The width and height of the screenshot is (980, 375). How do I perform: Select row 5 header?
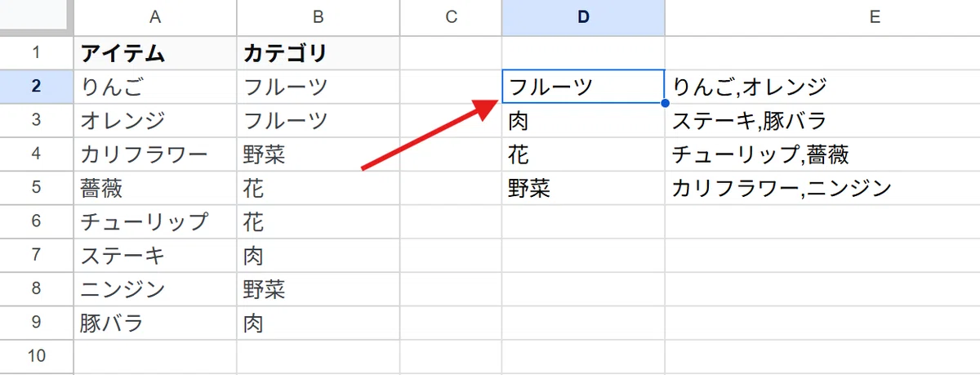pyautogui.click(x=37, y=188)
